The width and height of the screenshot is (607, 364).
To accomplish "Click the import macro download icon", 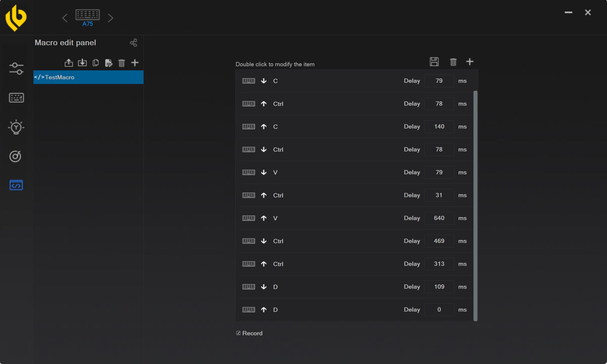I will click(82, 63).
